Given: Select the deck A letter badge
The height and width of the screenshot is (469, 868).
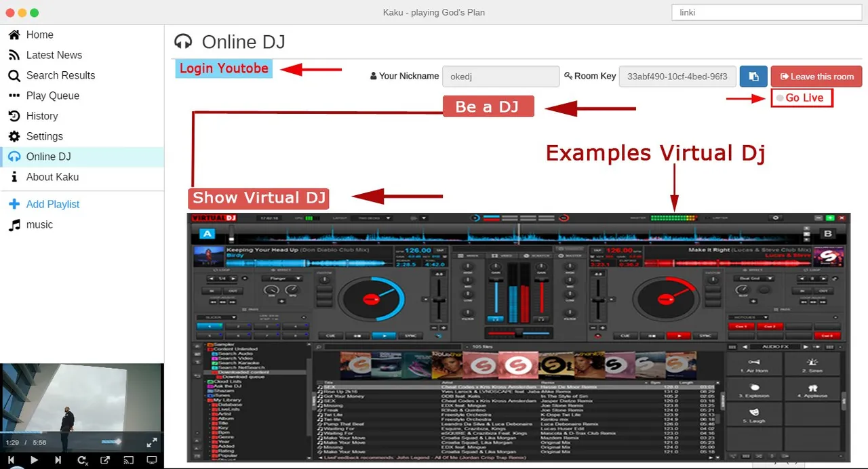Looking at the screenshot, I should click(x=208, y=234).
